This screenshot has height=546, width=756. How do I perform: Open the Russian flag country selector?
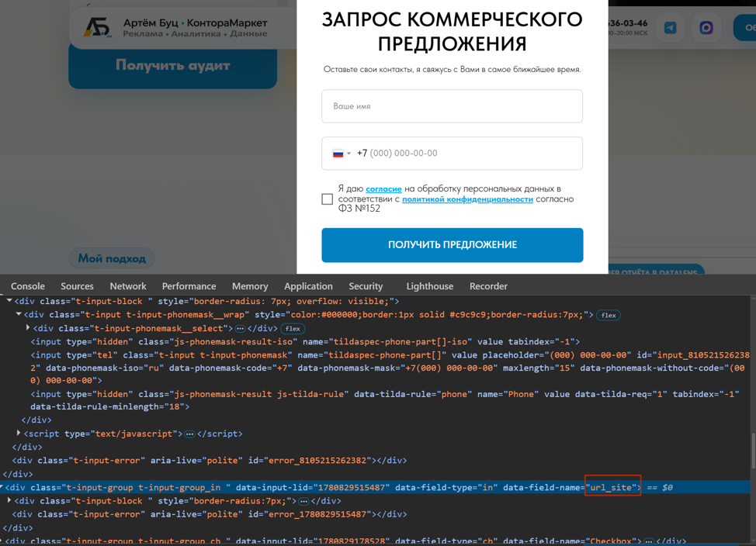[342, 154]
